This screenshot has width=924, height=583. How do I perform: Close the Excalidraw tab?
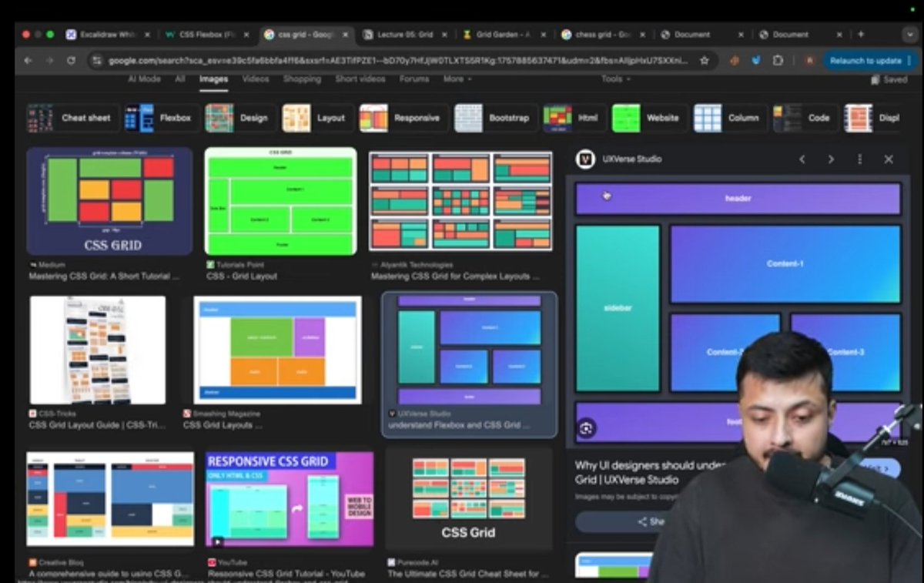(x=148, y=35)
